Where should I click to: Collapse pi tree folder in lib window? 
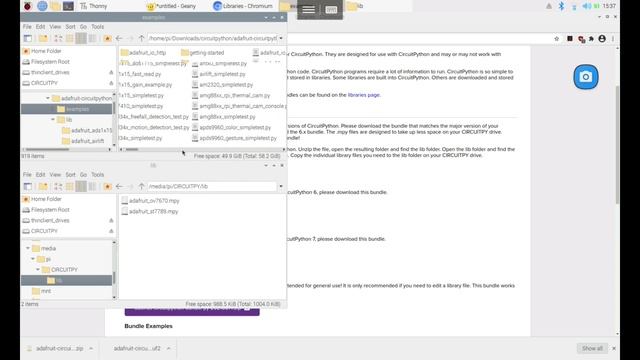[x=33, y=259]
